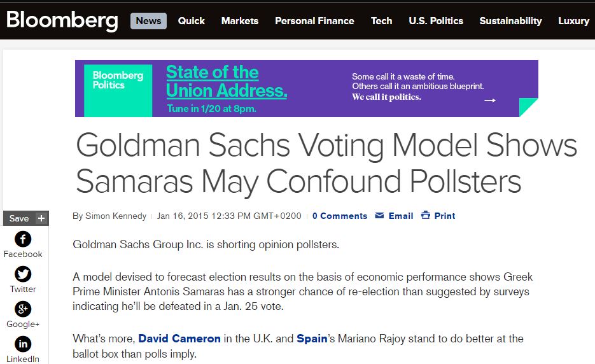
Task: Follow the David Cameron link
Action: [179, 339]
